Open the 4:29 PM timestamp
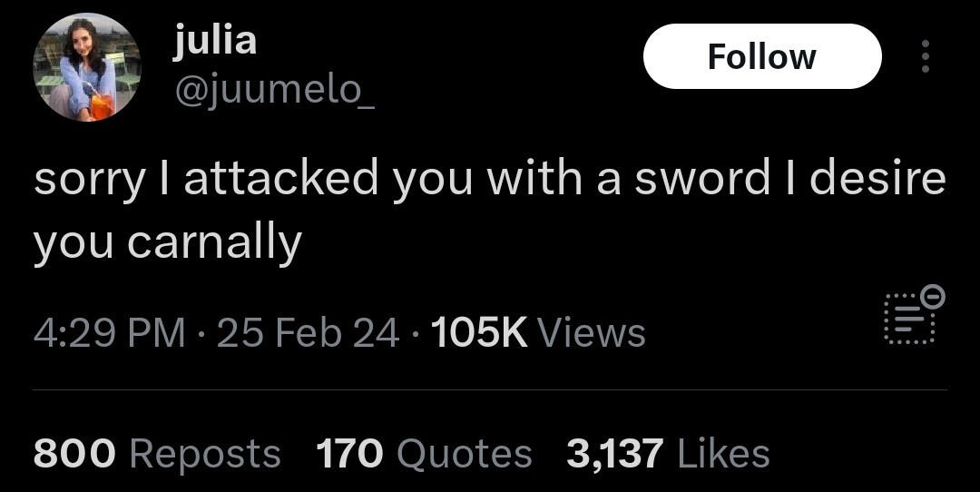The image size is (980, 492). pos(110,332)
